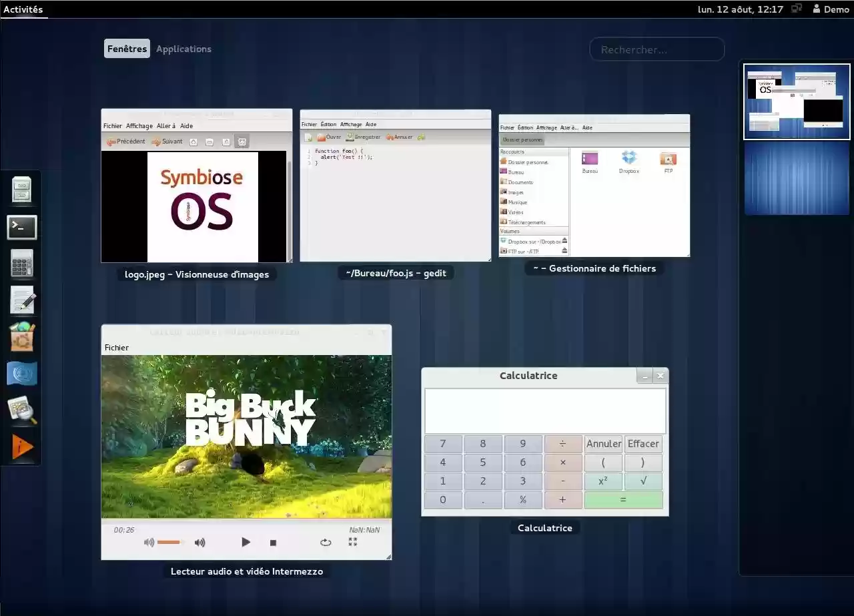
Task: Launch the calculator from the dock
Action: pyautogui.click(x=22, y=264)
